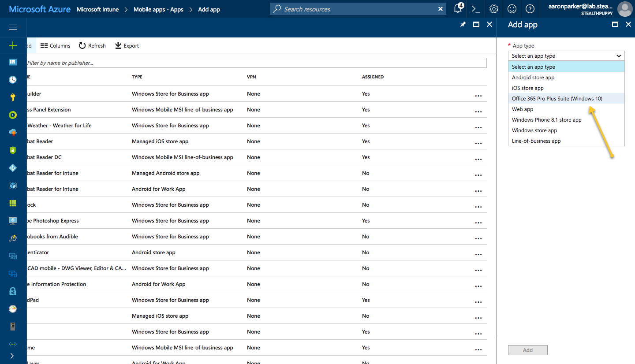Image resolution: width=635 pixels, height=364 pixels.
Task: Click the server tower sidebar icon
Action: click(x=13, y=327)
